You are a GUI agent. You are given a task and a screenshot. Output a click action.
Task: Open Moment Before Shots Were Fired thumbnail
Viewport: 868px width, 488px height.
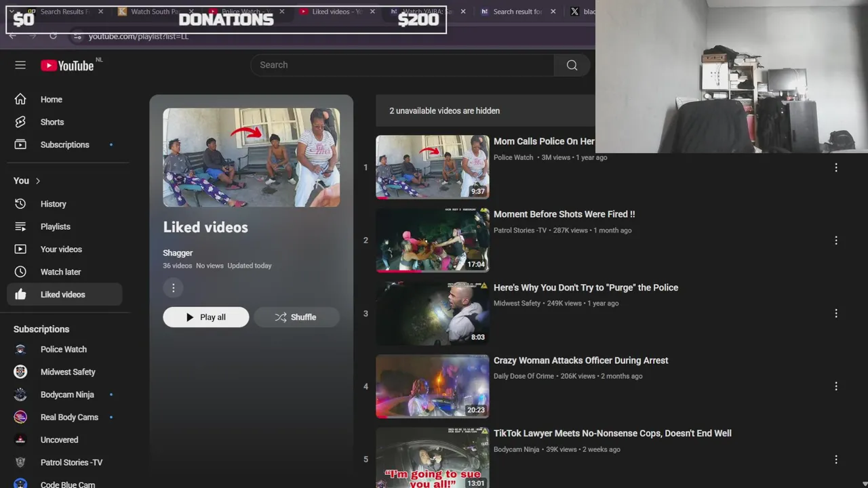433,240
